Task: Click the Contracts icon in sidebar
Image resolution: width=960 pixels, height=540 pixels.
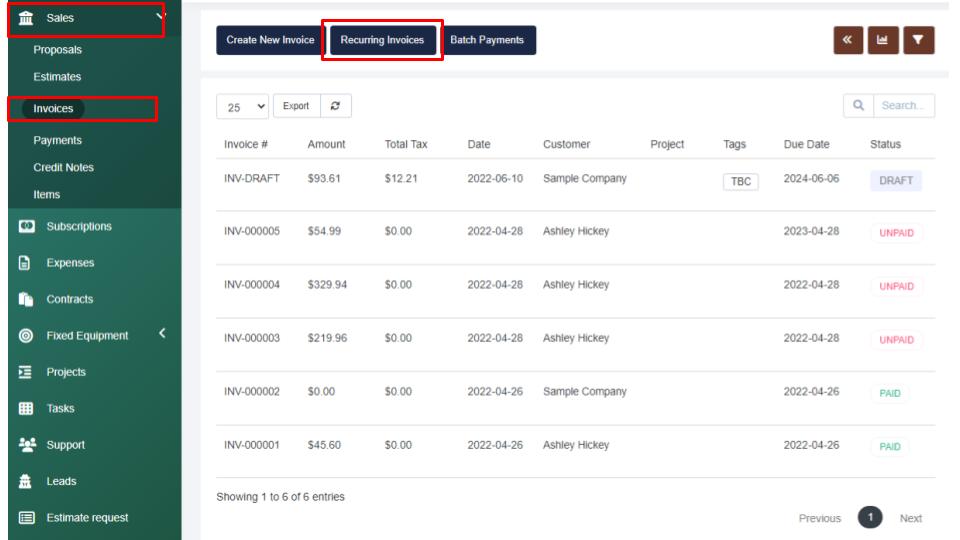Action: [x=27, y=299]
